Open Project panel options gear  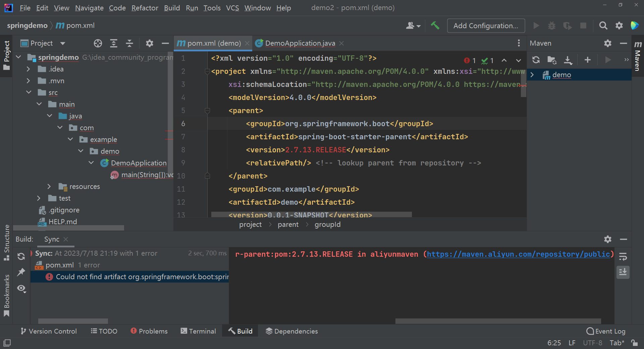pyautogui.click(x=149, y=43)
